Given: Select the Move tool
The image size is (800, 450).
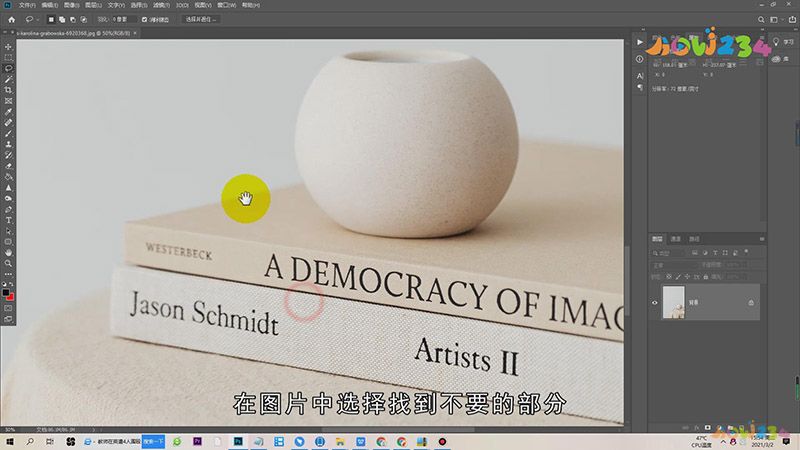Looking at the screenshot, I should click(8, 46).
